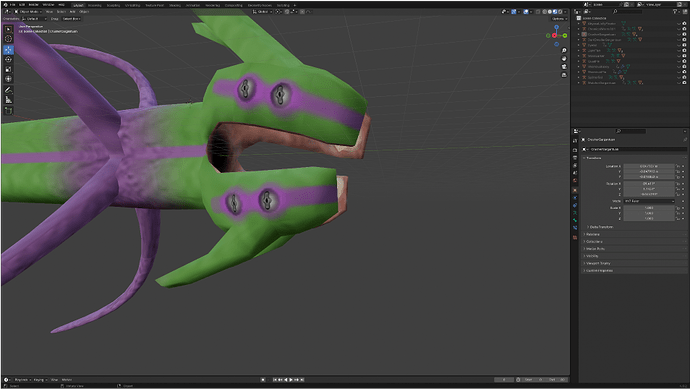Open the Object Data properties tab
Image resolution: width=690 pixels, height=389 pixels.
[575, 213]
